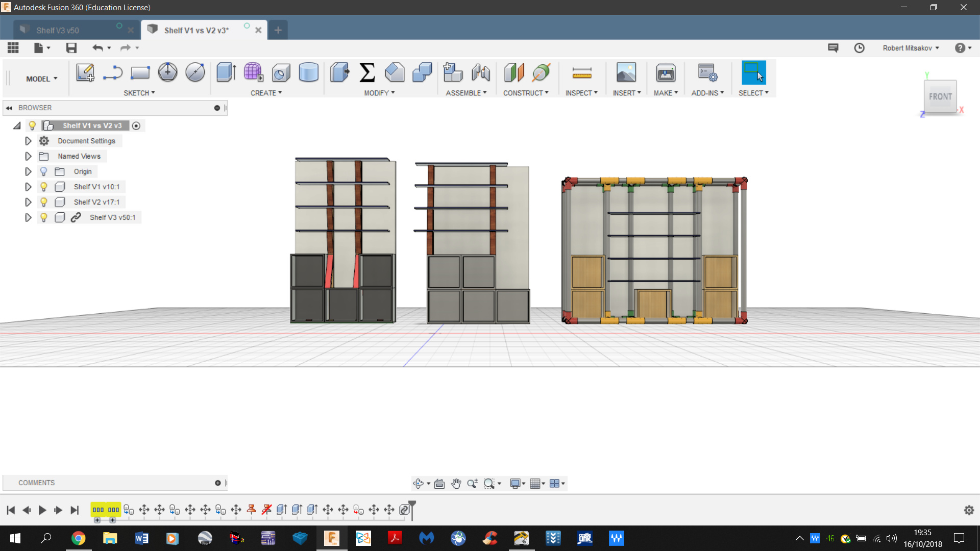Select the Create Sketch tool
Screen dimensions: 980x551
[85, 72]
